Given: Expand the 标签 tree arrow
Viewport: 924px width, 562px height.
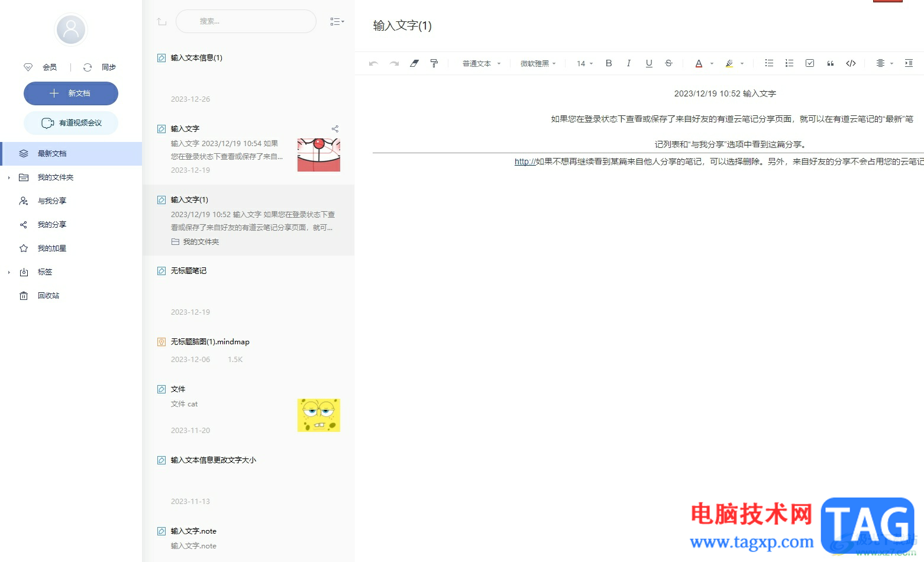Looking at the screenshot, I should (x=9, y=272).
